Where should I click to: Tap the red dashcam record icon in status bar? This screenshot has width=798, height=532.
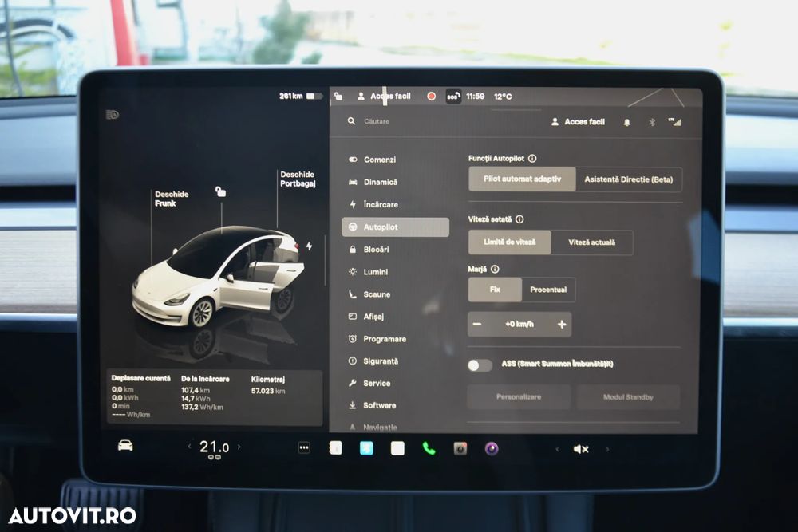click(431, 97)
